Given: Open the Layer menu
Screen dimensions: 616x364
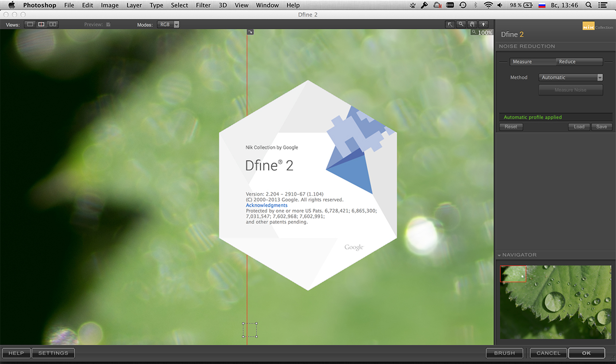Looking at the screenshot, I should coord(134,5).
